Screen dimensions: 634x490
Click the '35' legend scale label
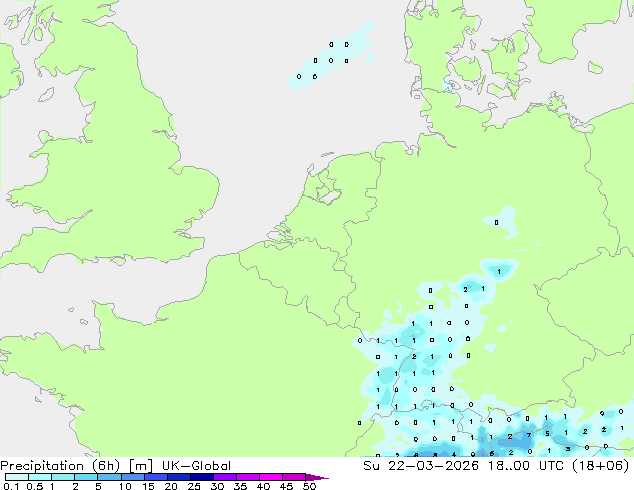[240, 486]
